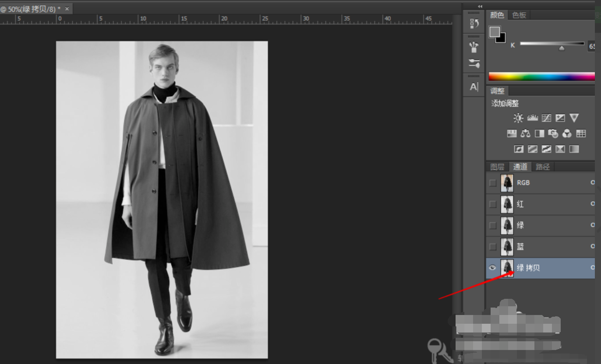Screen dimensions: 601x364
Task: Add a Channel Mixer adjustment (three circles)
Action: click(x=567, y=133)
